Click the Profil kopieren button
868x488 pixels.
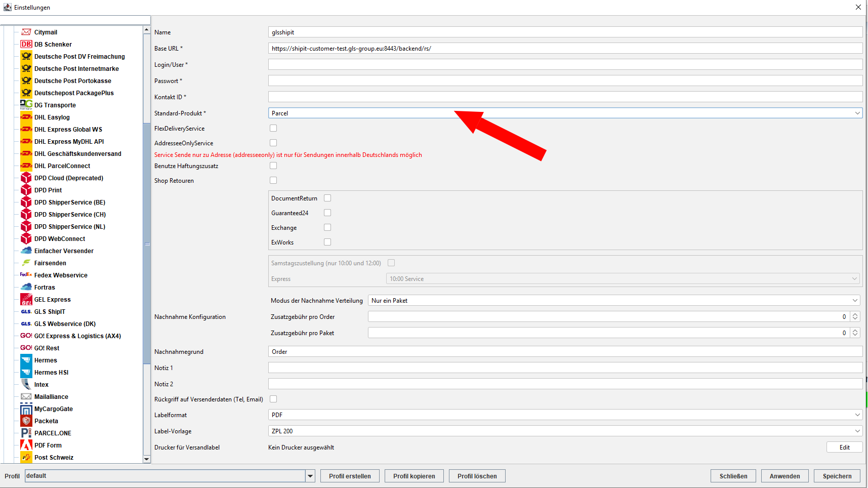(414, 476)
